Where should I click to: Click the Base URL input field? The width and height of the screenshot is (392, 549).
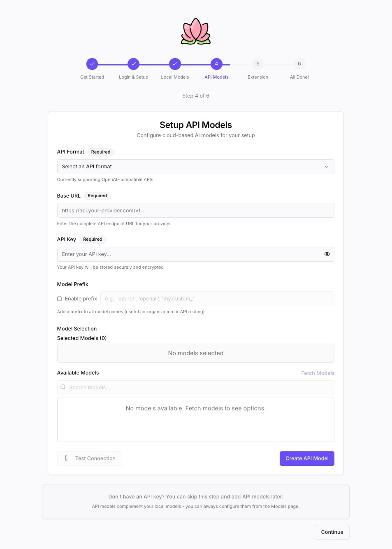196,210
